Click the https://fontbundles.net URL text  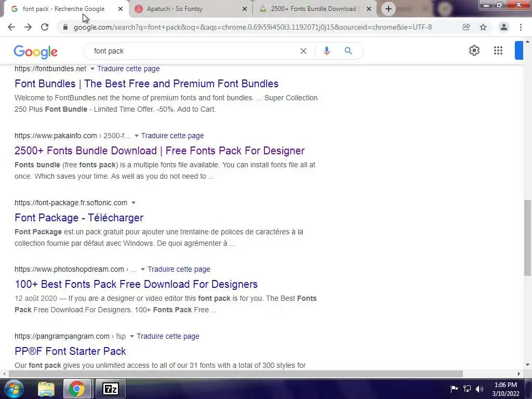pos(50,69)
